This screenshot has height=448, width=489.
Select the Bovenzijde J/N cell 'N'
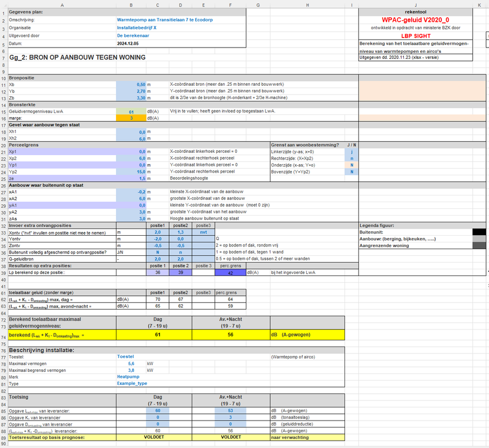click(x=351, y=172)
